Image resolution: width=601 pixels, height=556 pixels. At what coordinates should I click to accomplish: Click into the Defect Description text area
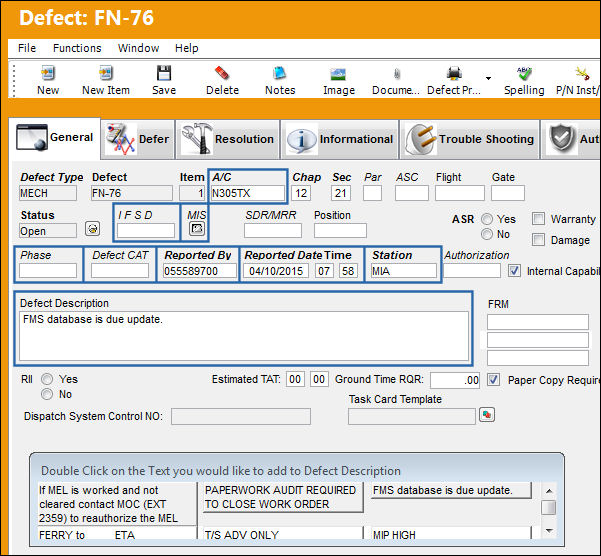244,336
